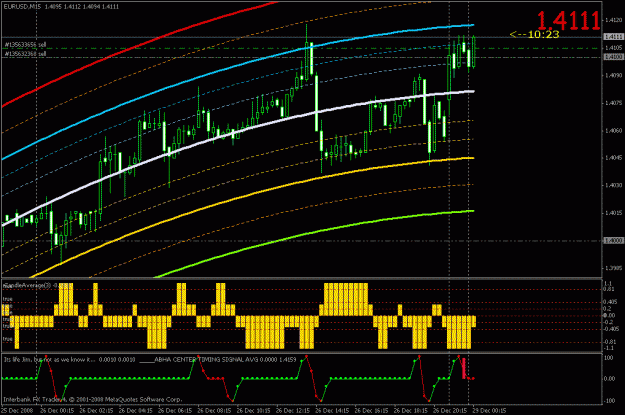Click the 26 Dec 16:15 time axis label

(x=371, y=410)
